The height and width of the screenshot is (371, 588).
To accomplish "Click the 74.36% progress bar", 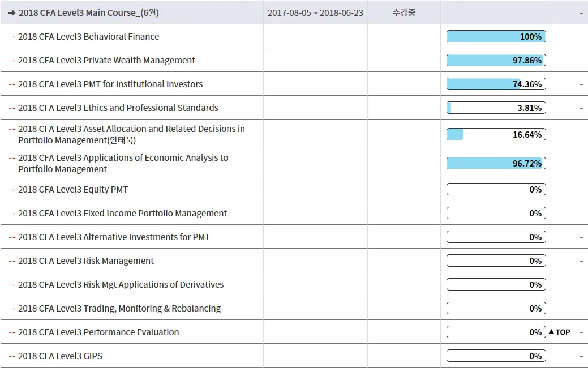I will point(496,84).
